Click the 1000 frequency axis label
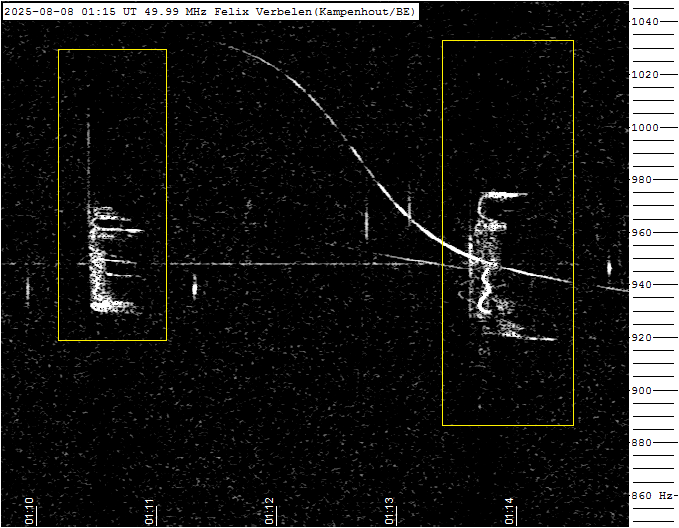 [645, 127]
